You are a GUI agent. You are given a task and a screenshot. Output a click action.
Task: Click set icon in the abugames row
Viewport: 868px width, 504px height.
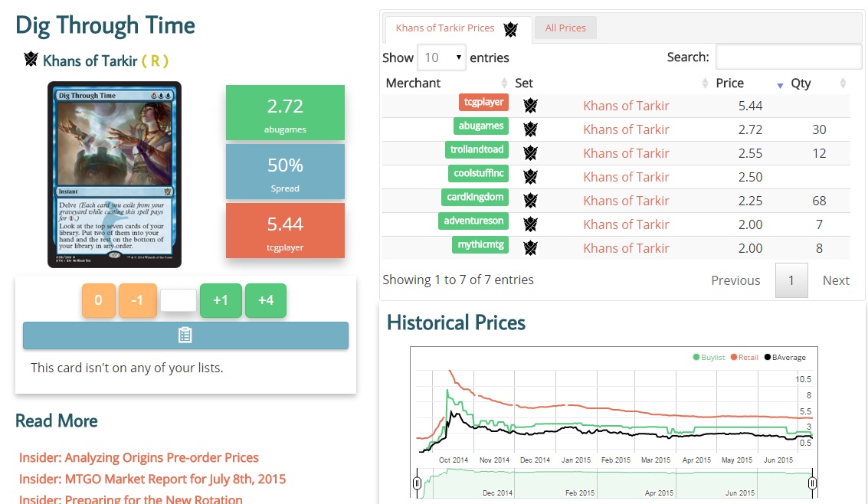pos(530,129)
